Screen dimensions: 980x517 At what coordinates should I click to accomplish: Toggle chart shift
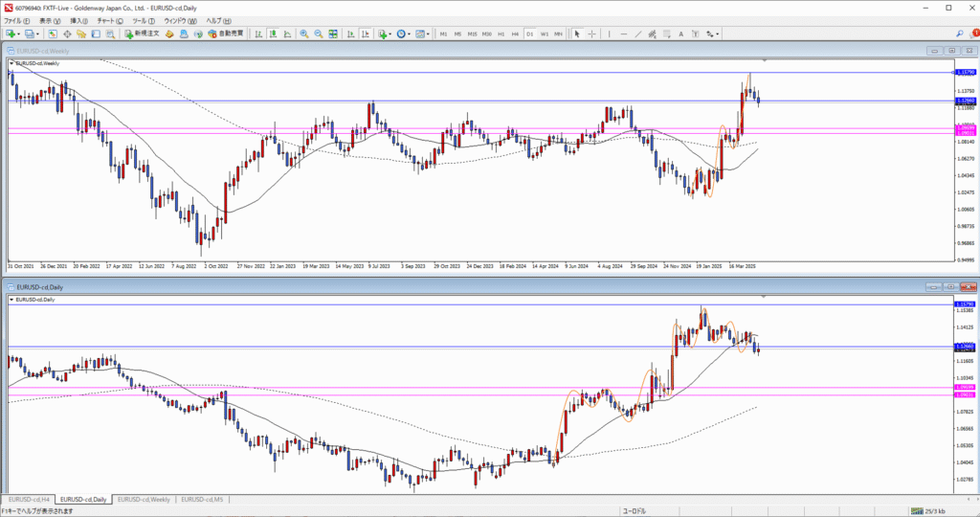click(365, 34)
